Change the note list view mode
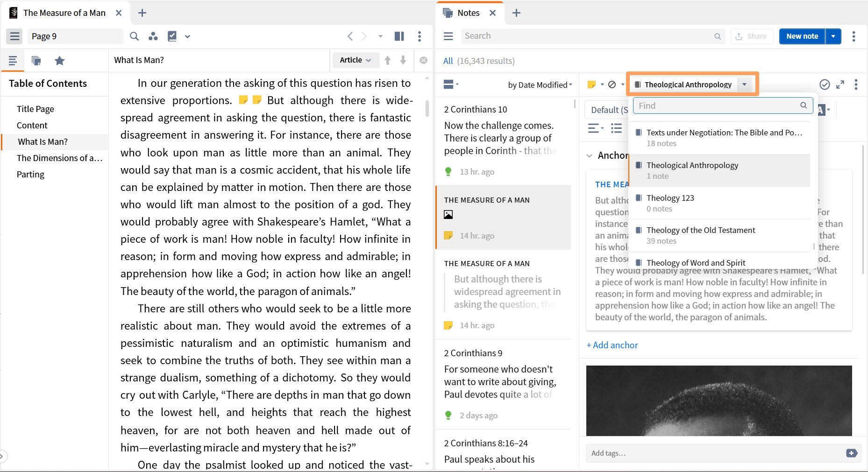868x472 pixels. (451, 84)
